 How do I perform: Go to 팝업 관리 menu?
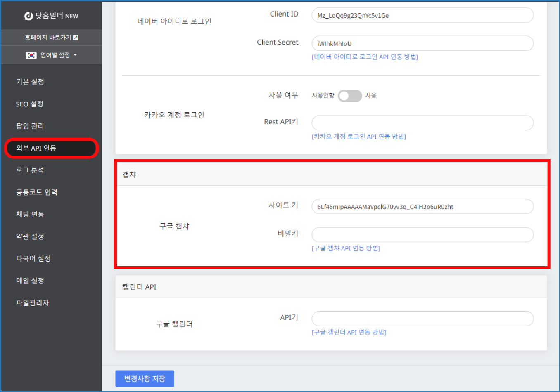(x=30, y=126)
